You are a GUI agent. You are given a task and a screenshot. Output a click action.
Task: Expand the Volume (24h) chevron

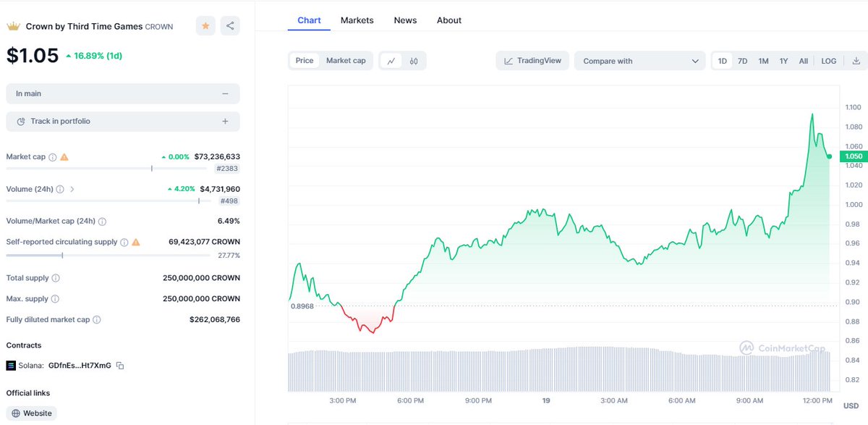[72, 189]
